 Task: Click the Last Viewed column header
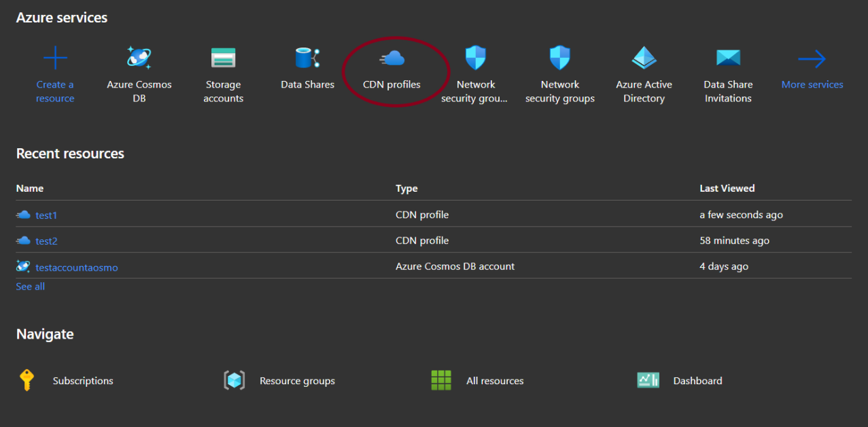727,188
